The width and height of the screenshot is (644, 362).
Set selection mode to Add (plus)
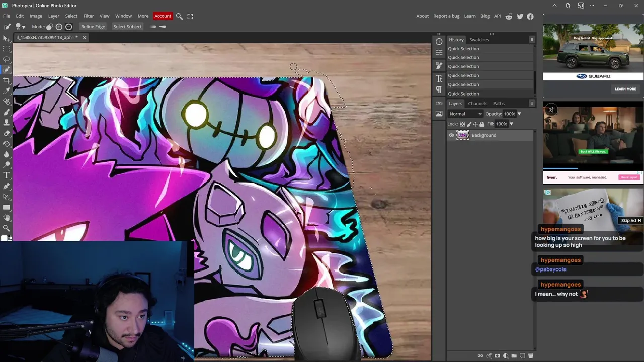pos(59,27)
